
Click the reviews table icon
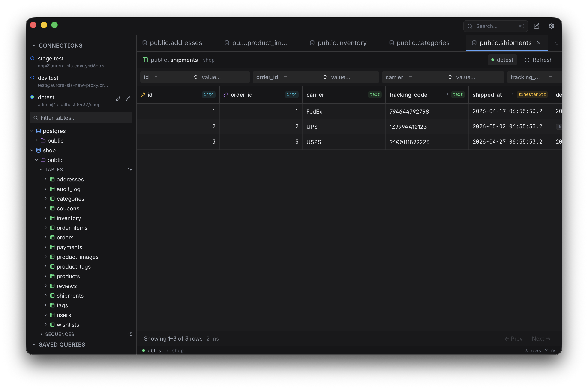52,286
